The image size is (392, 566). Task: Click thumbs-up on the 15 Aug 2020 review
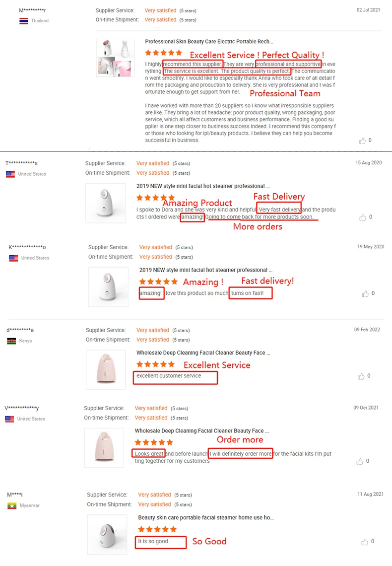(x=363, y=217)
